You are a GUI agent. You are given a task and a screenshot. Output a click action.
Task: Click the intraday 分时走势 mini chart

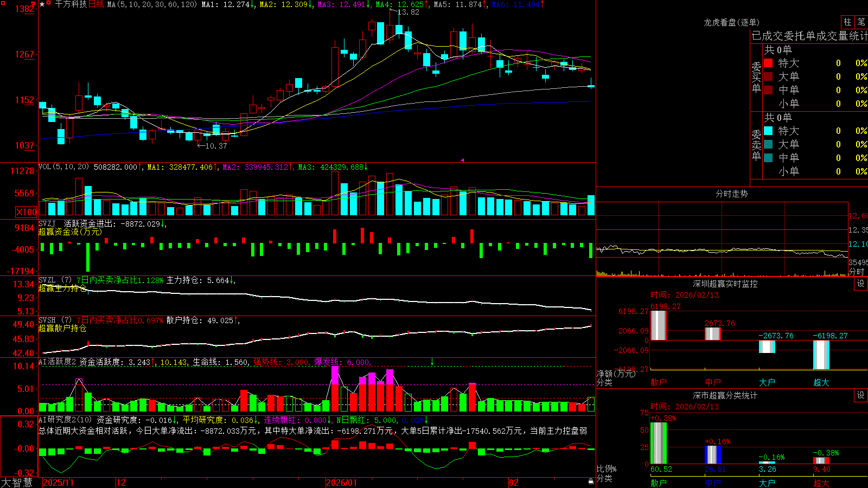[722, 239]
